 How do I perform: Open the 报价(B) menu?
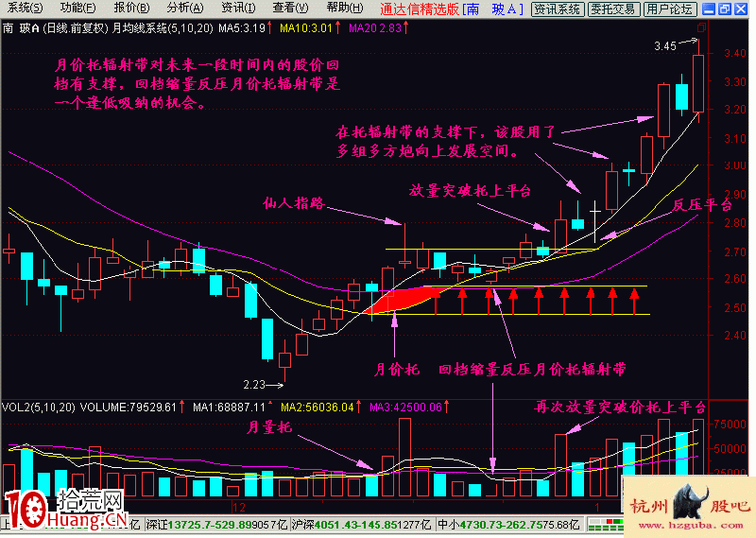click(x=131, y=8)
